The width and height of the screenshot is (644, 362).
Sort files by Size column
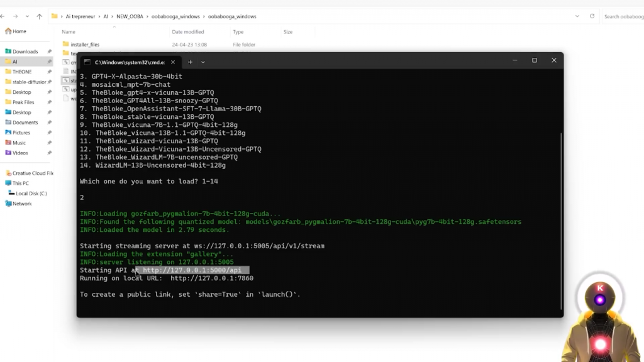click(x=288, y=31)
